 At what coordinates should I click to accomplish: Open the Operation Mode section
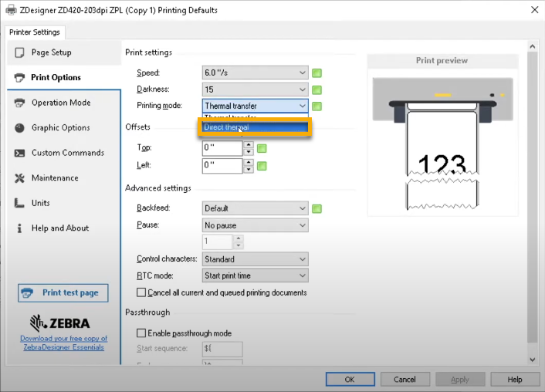pos(64,103)
